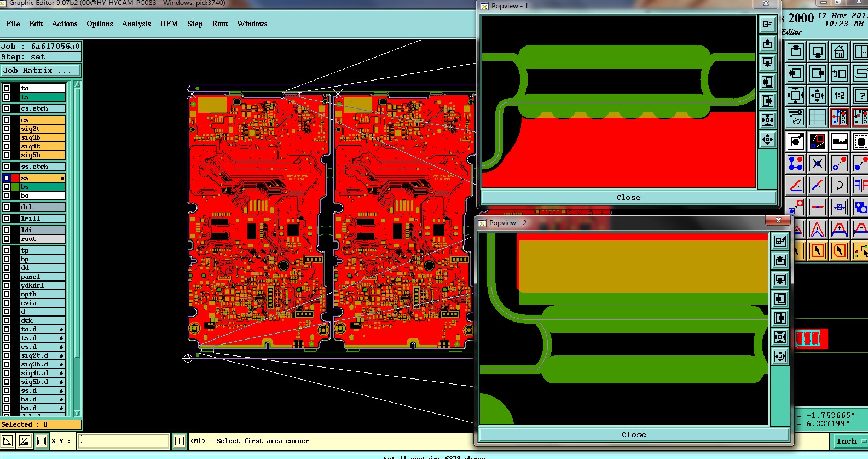Toggle checkbox for layer 'drl'
The width and height of the screenshot is (868, 459).
coord(7,207)
